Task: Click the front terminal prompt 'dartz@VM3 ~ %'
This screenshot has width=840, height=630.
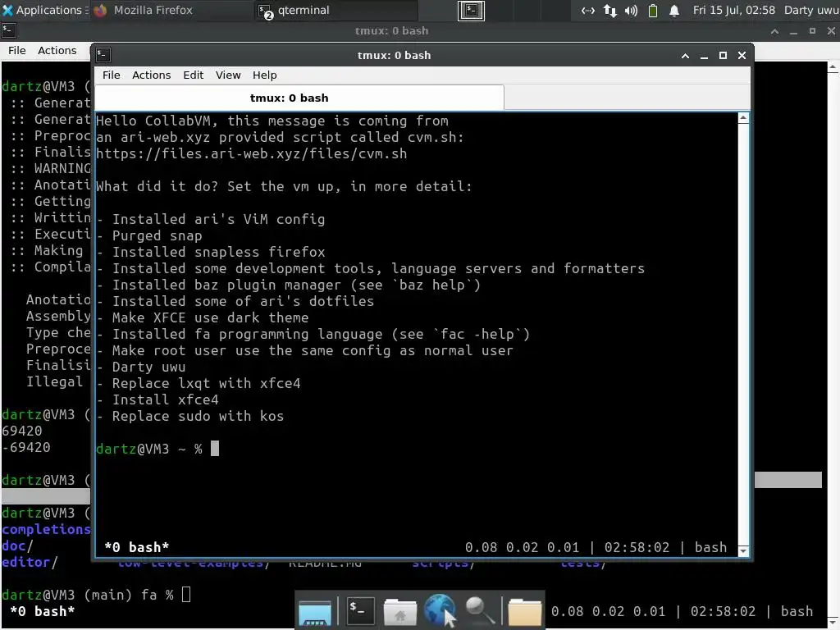Action: click(149, 449)
